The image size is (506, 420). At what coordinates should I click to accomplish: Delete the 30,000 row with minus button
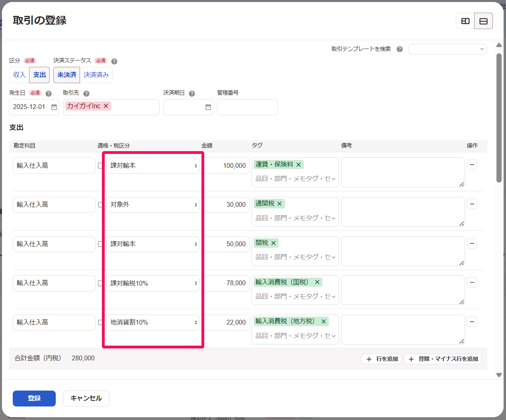click(x=472, y=204)
